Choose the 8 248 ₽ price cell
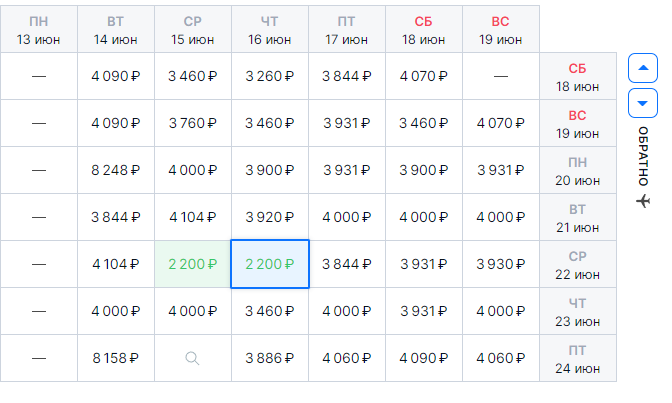 [116, 170]
